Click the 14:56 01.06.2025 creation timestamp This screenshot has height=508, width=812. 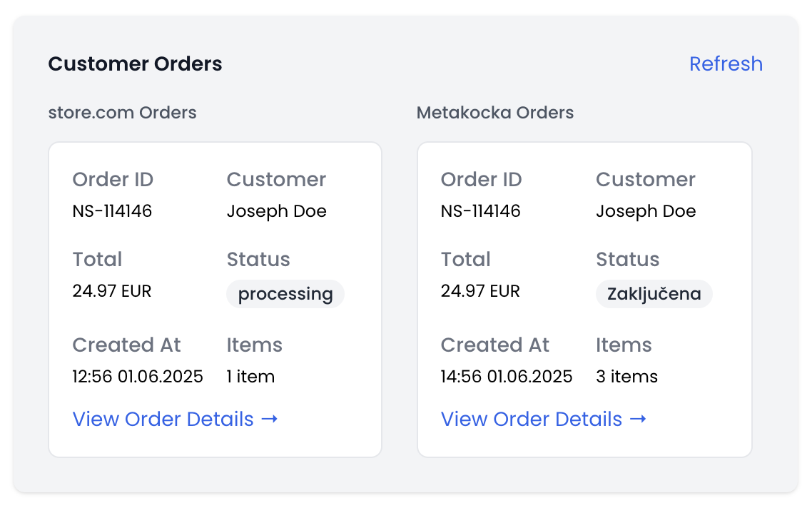[507, 377]
